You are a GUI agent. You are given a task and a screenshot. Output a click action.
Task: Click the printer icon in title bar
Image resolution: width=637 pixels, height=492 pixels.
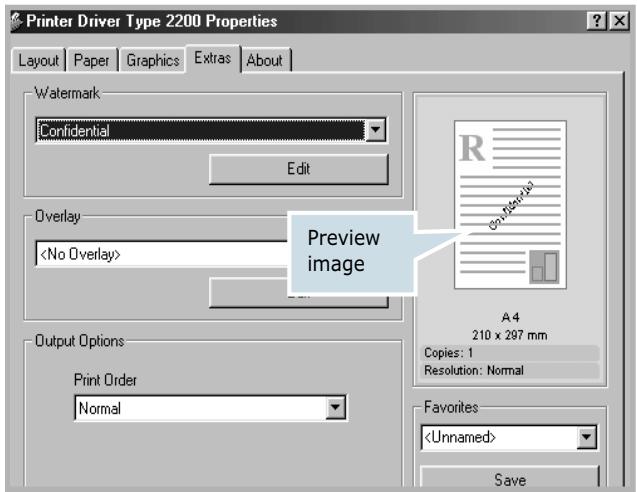pos(17,22)
